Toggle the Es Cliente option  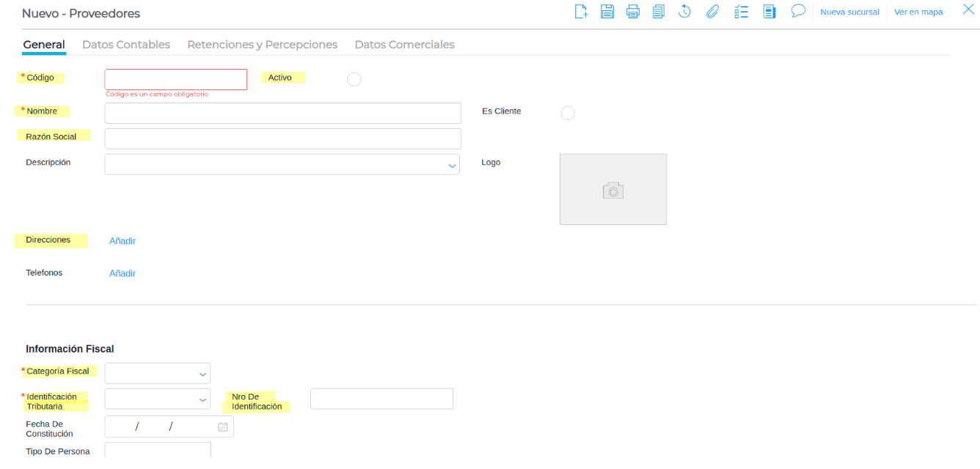pos(567,113)
